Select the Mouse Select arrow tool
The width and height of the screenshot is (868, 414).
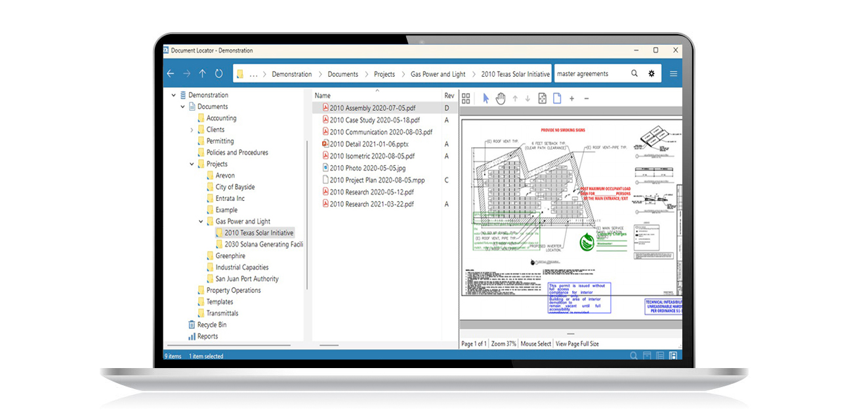pos(486,98)
